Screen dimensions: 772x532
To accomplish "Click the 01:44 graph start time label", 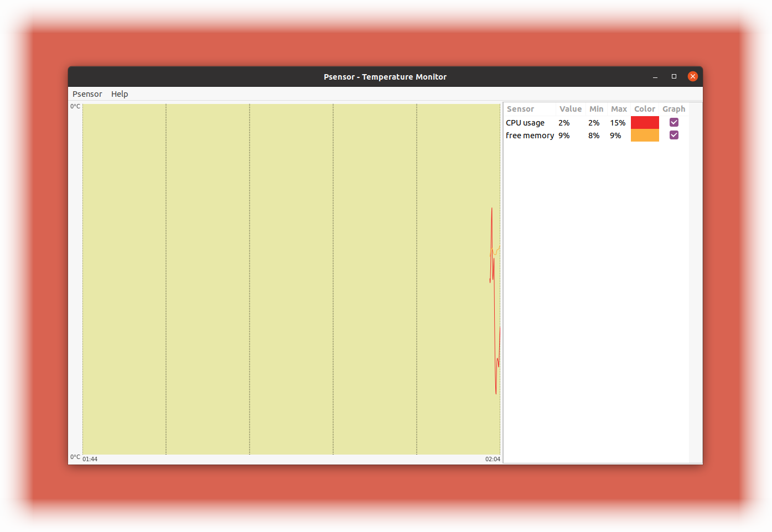I will (x=90, y=459).
